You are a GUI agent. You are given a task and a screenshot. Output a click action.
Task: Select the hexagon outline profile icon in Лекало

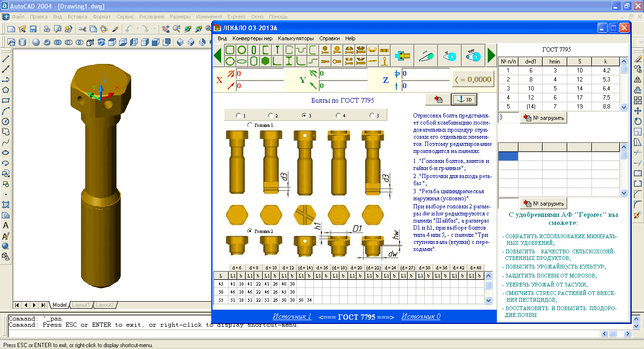(230, 61)
